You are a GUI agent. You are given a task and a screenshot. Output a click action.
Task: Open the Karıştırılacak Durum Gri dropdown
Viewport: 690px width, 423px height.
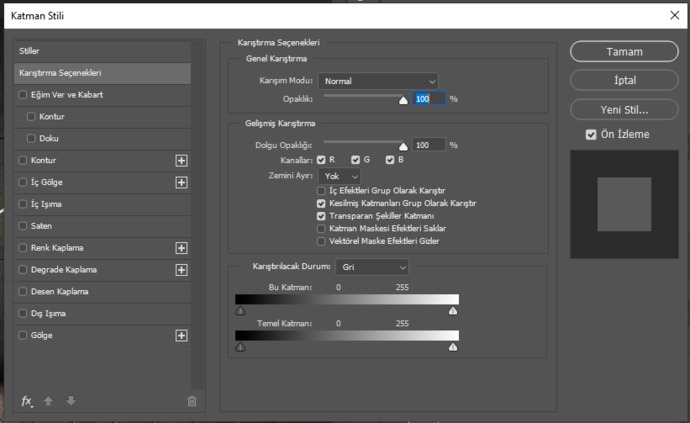click(x=372, y=267)
